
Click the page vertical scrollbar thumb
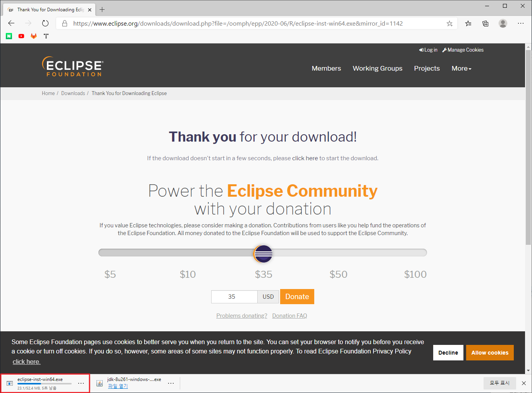[x=529, y=147]
